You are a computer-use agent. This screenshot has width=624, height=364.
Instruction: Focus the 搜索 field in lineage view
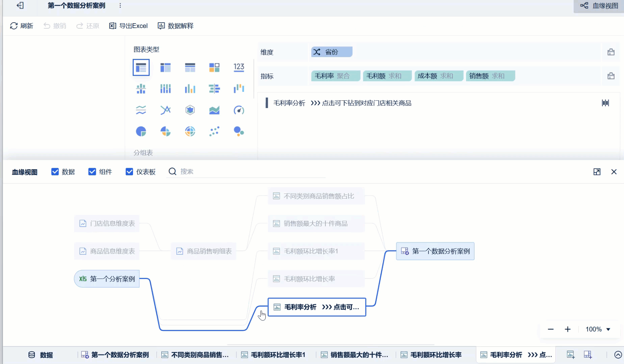[x=246, y=172]
